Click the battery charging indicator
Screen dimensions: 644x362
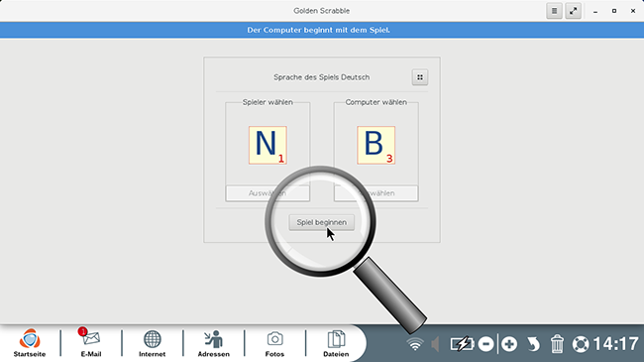pos(462,344)
